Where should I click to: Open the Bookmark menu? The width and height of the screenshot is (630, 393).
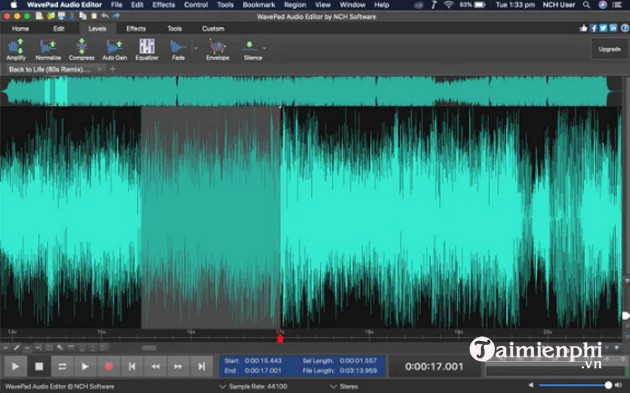click(x=259, y=5)
